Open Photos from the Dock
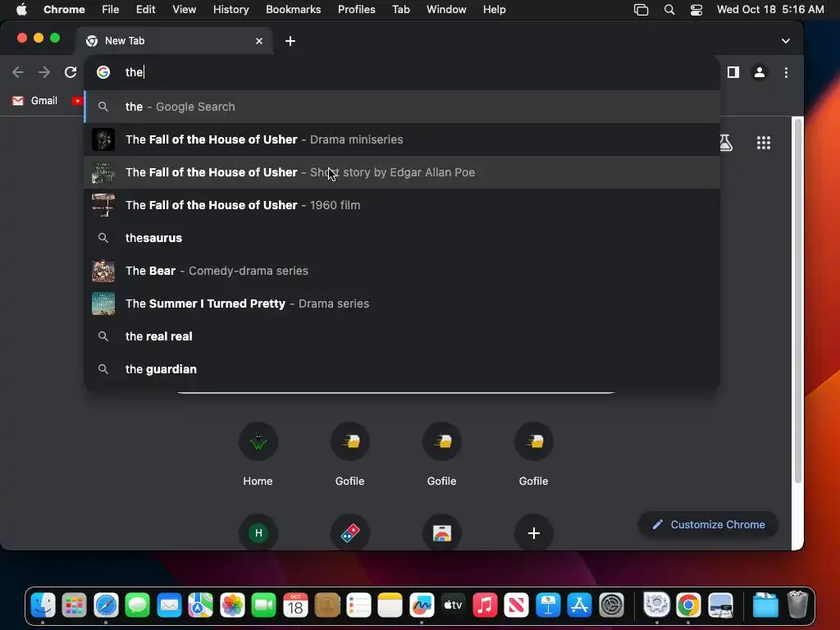This screenshot has height=630, width=840. pos(232,606)
